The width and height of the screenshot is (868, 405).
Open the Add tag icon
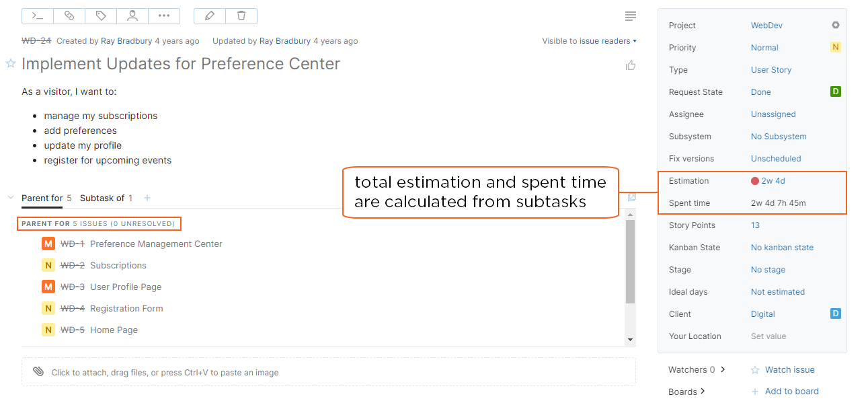pos(101,15)
